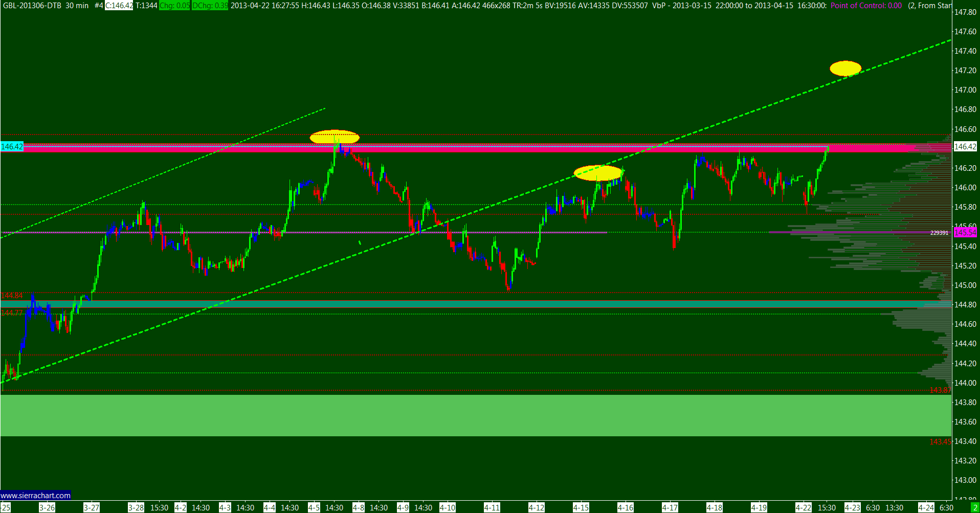Viewport: 980px width, 513px height.
Task: Select the 30 min timeframe label
Action: pos(77,6)
